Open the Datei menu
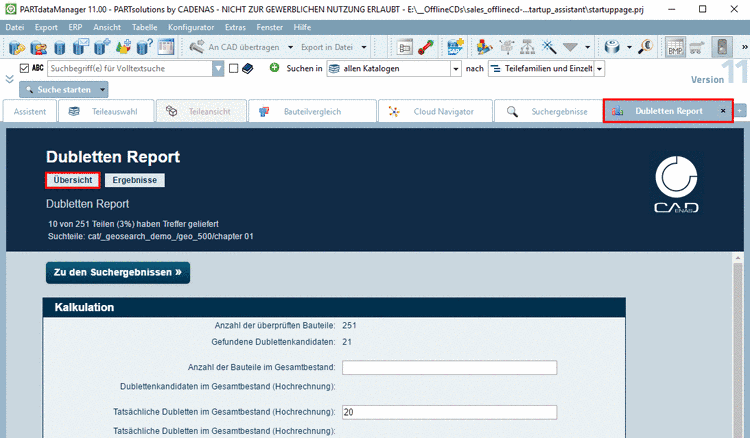 [15, 27]
